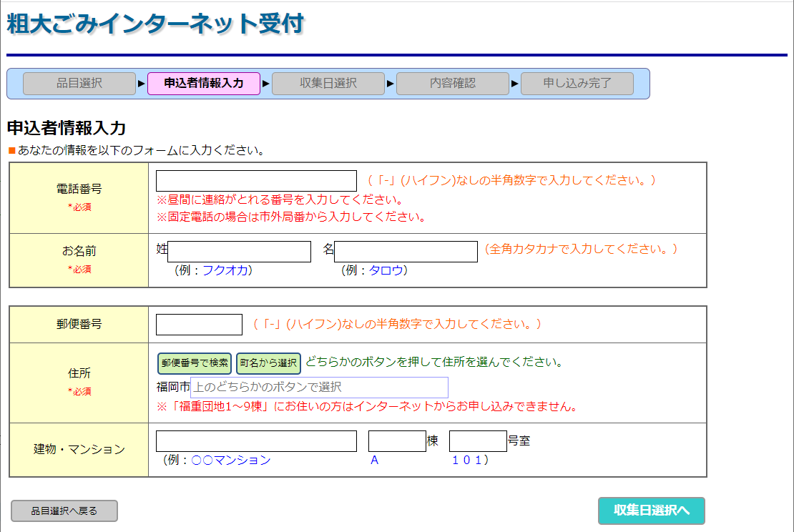Click the フクオカ example text
The height and width of the screenshot is (532, 794).
[225, 271]
